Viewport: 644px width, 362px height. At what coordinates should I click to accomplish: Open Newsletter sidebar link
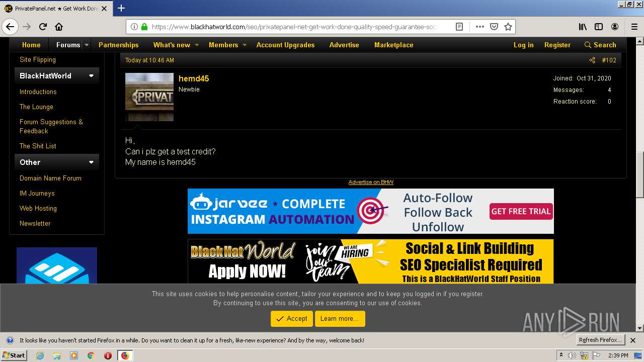coord(35,223)
